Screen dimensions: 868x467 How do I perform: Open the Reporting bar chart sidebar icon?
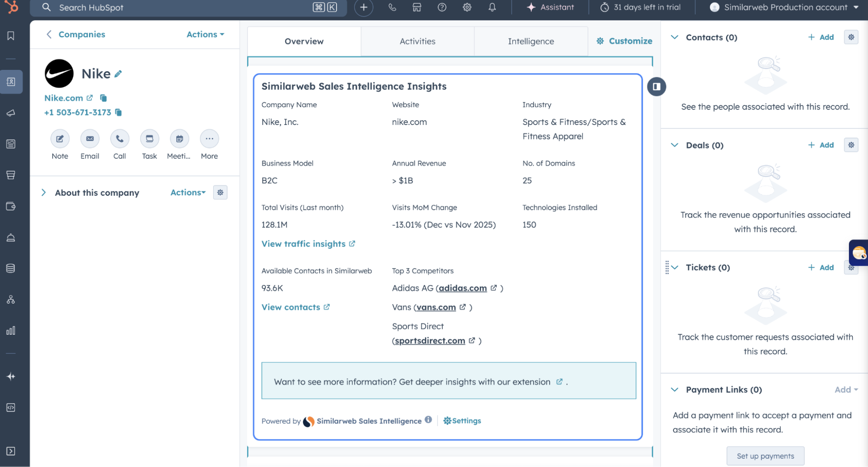click(11, 331)
